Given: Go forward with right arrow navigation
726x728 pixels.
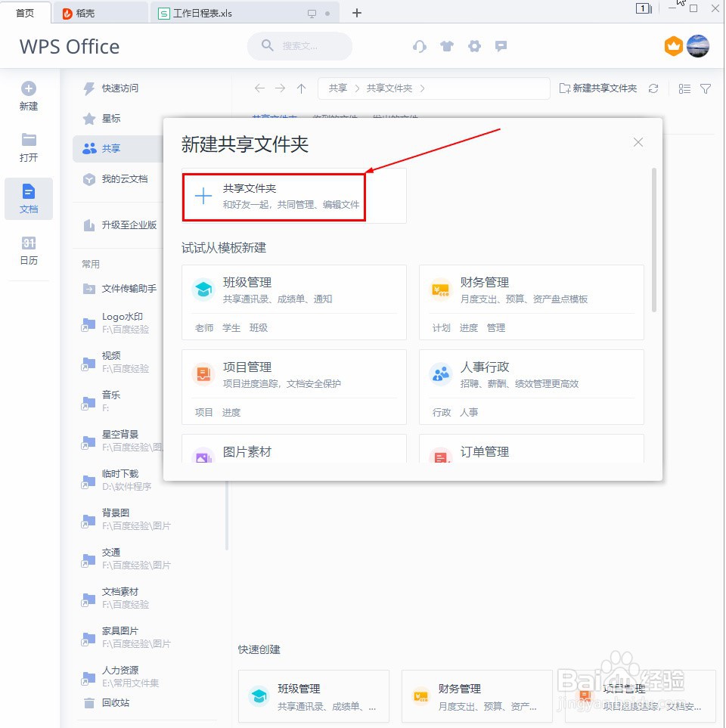Looking at the screenshot, I should (280, 88).
